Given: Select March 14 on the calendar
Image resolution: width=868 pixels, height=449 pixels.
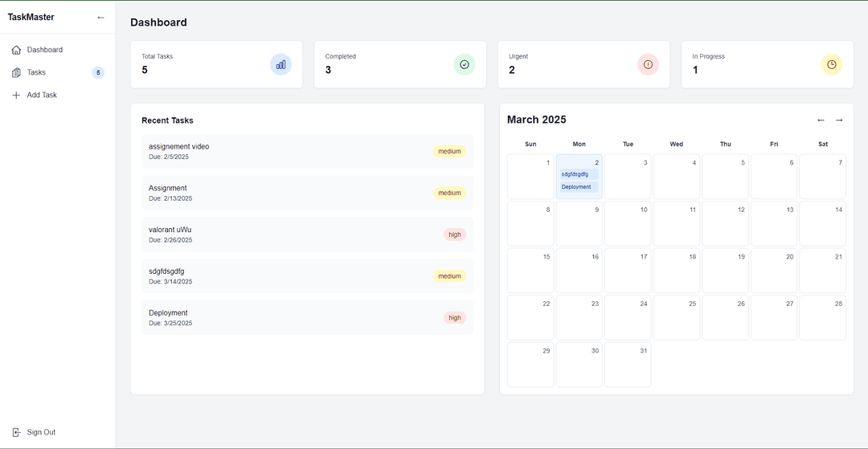Looking at the screenshot, I should pyautogui.click(x=823, y=224).
